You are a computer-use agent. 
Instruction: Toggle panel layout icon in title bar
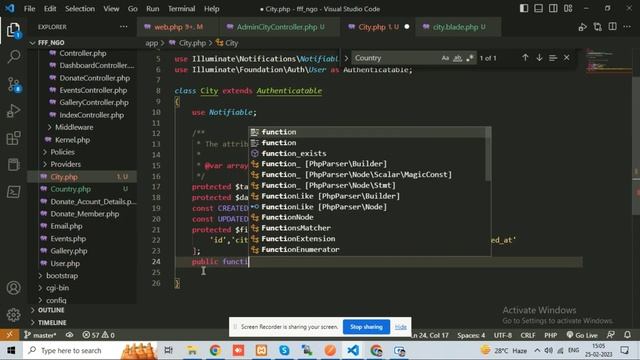tap(538, 9)
